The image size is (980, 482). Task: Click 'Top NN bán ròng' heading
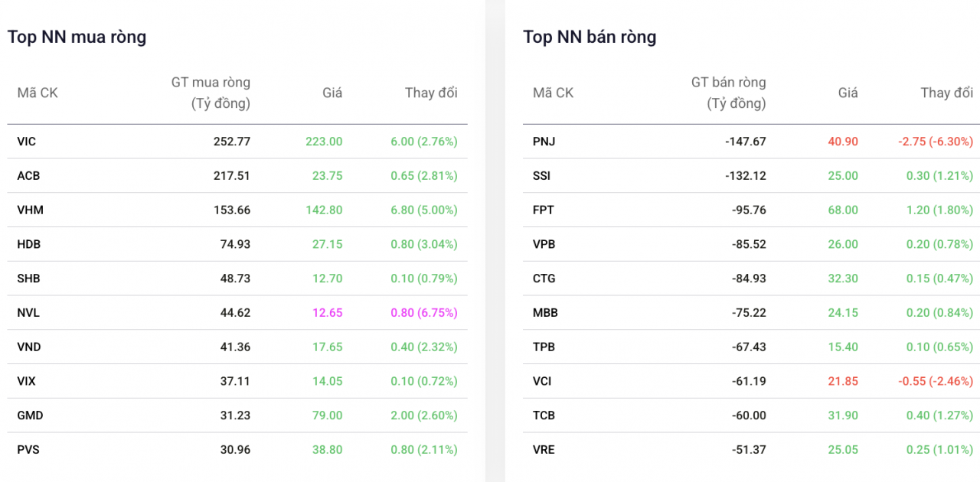590,37
